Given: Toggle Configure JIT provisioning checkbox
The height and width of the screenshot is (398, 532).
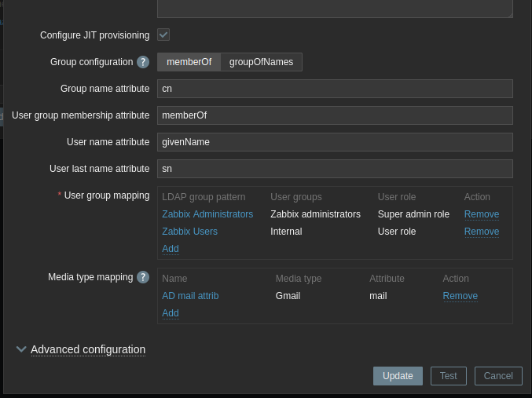Looking at the screenshot, I should pyautogui.click(x=163, y=35).
